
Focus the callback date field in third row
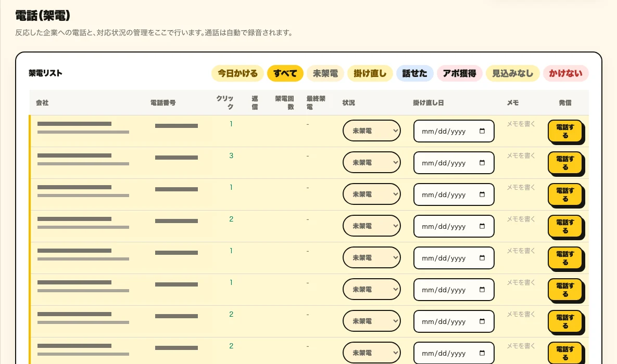454,194
